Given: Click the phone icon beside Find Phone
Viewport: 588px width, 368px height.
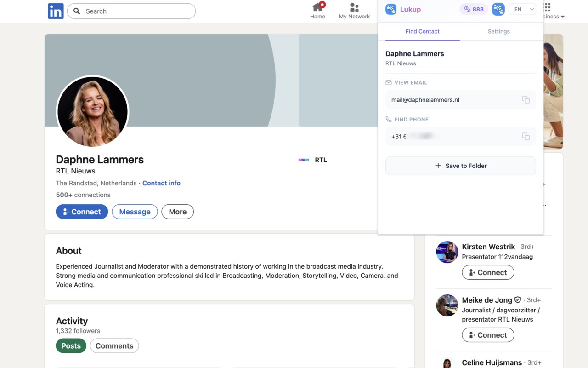Looking at the screenshot, I should (389, 120).
